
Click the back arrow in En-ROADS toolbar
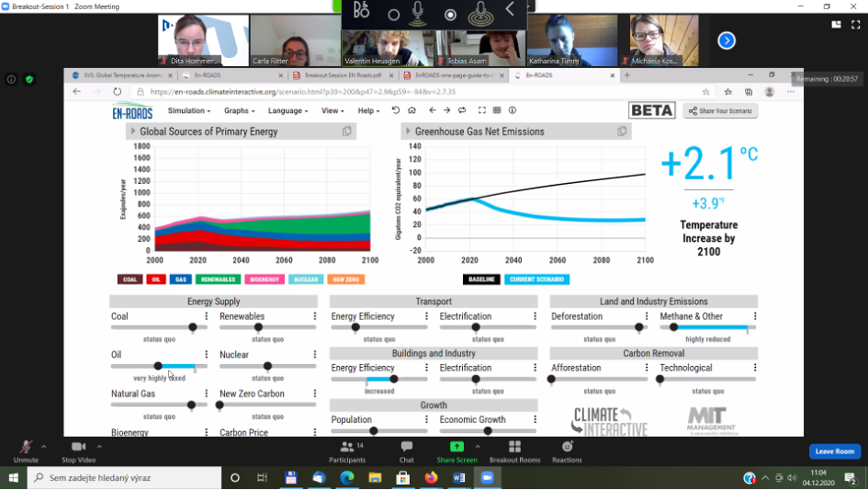(x=433, y=110)
